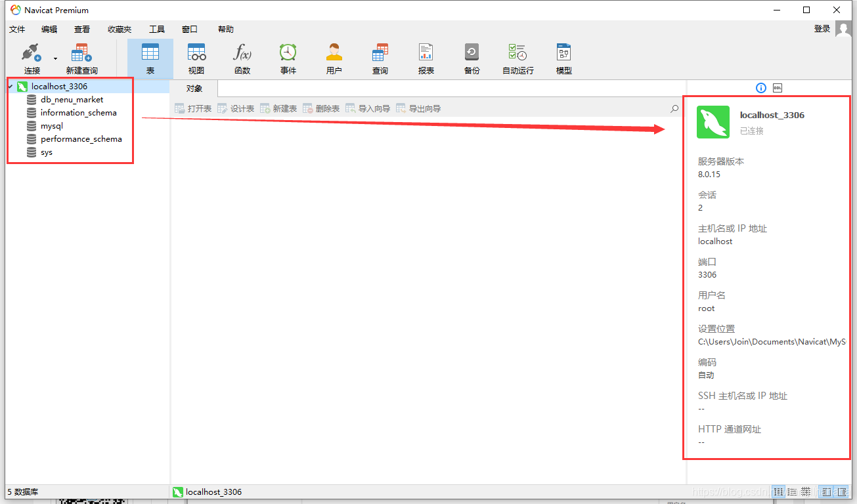Select the sys database in tree
The width and height of the screenshot is (857, 504).
click(47, 152)
